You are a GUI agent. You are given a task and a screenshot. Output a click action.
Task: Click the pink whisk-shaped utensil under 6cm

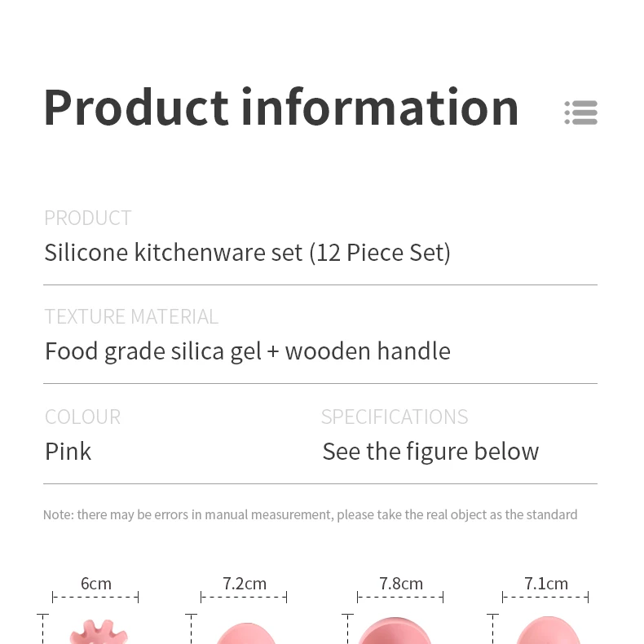point(95,633)
